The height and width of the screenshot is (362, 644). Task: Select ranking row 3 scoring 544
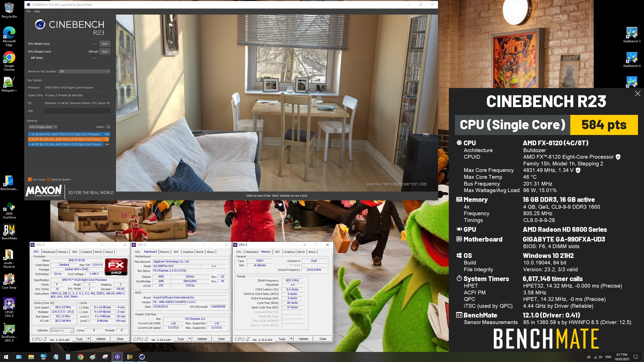click(69, 144)
